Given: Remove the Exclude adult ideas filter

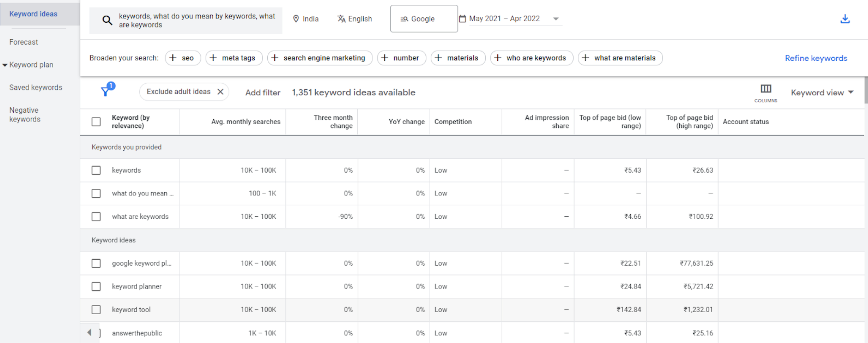Looking at the screenshot, I should click(x=220, y=92).
